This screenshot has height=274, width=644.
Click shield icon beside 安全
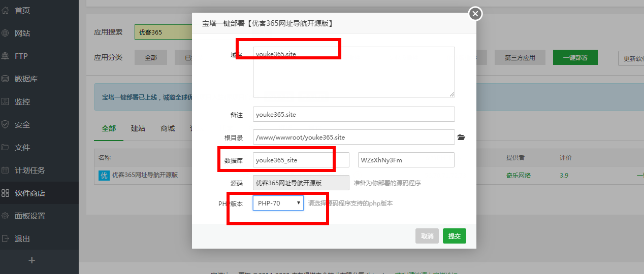6,124
